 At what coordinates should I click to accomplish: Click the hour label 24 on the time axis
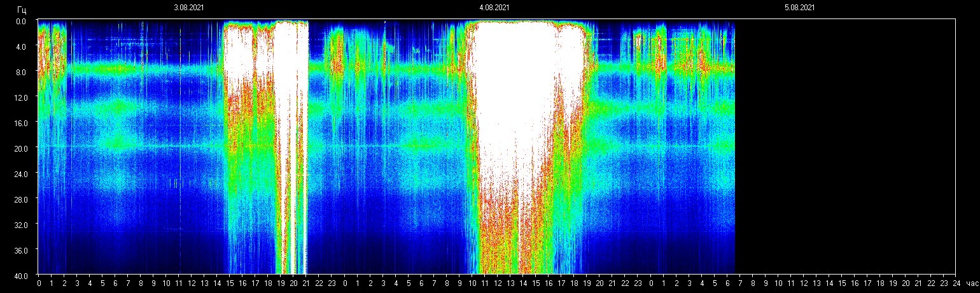956,283
